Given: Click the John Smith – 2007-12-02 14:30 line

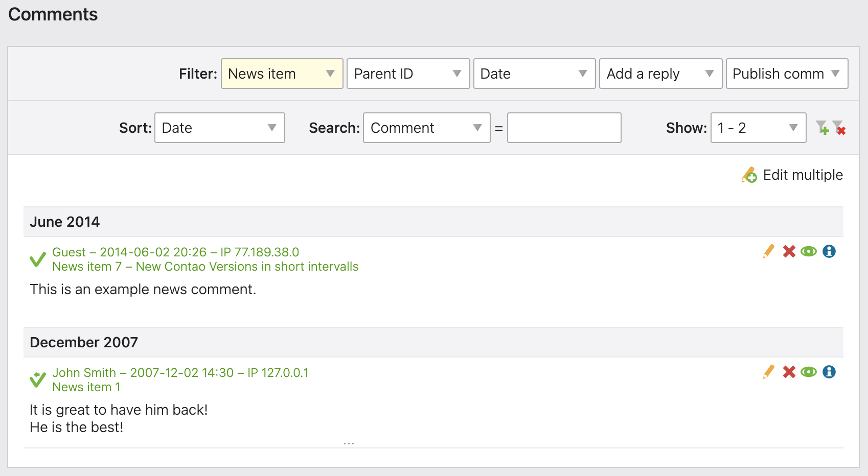Looking at the screenshot, I should click(x=180, y=373).
